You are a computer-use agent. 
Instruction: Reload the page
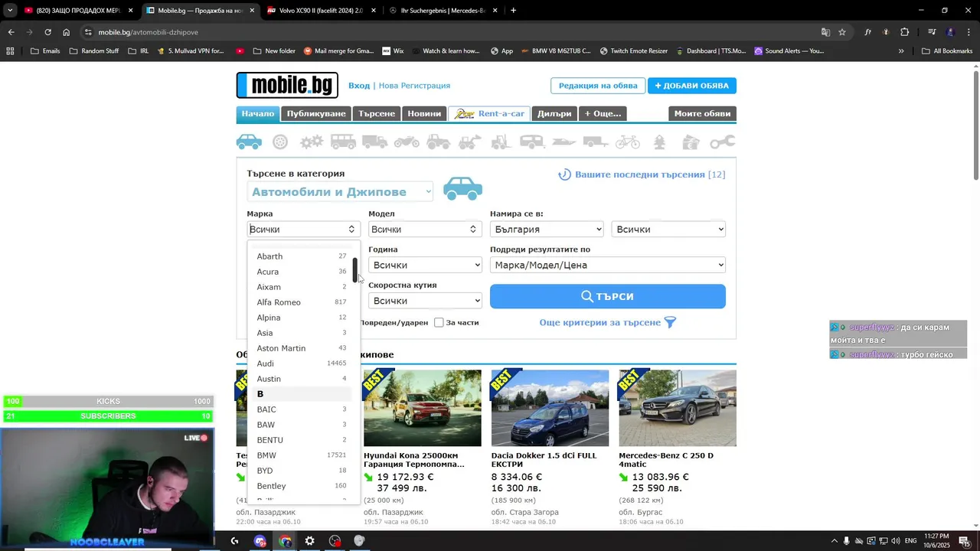pos(47,32)
